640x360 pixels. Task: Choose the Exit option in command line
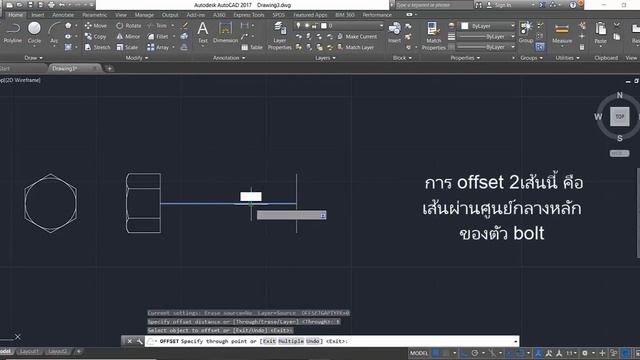tap(269, 341)
